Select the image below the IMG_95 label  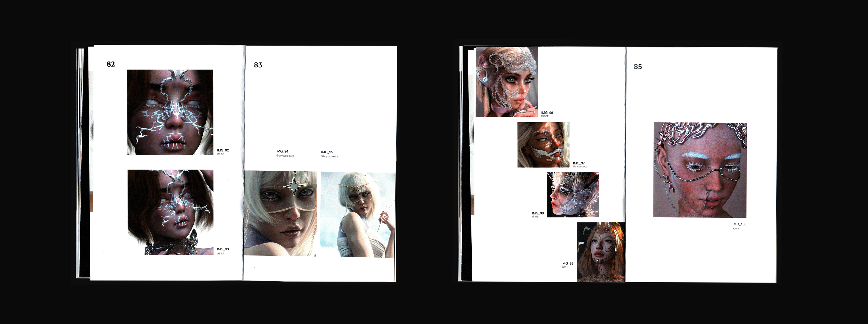(358, 215)
